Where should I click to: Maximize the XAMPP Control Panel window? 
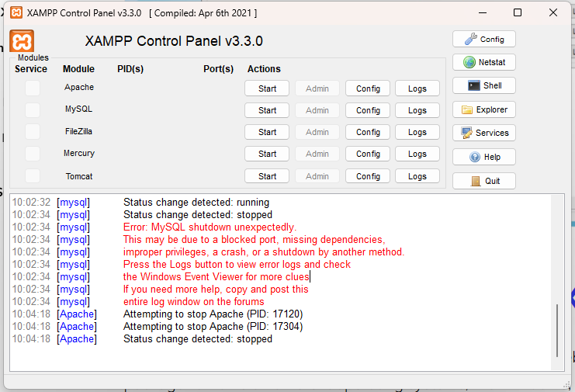click(x=518, y=13)
